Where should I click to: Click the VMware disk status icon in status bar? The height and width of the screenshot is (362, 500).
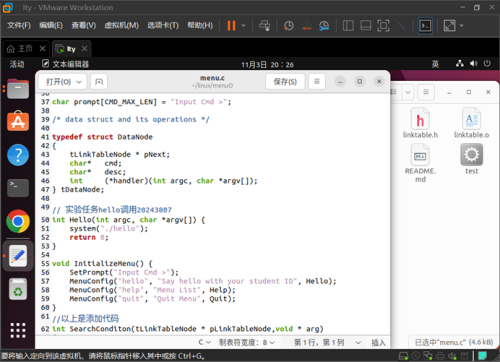pos(403,356)
